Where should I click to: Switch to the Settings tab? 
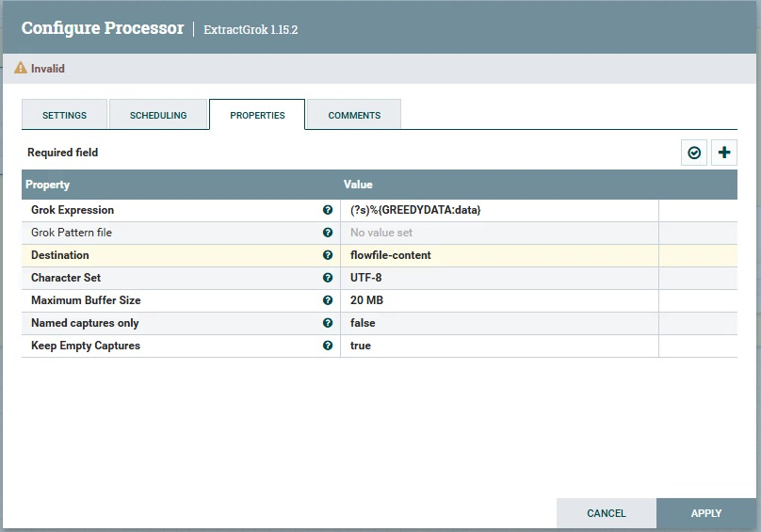(x=65, y=115)
